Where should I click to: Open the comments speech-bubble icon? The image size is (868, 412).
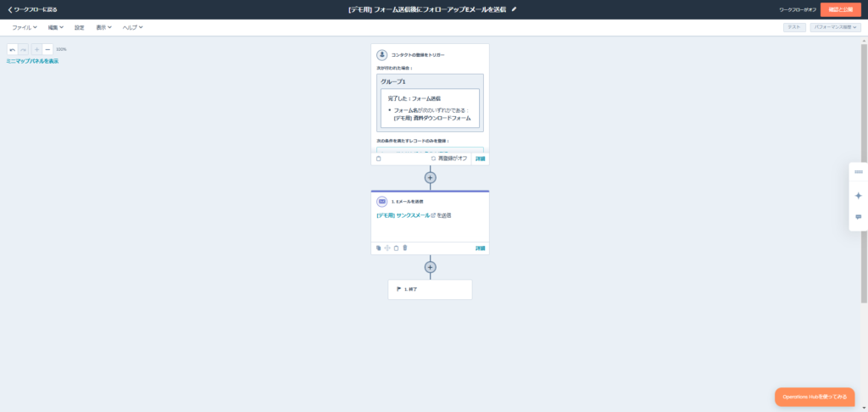[859, 217]
